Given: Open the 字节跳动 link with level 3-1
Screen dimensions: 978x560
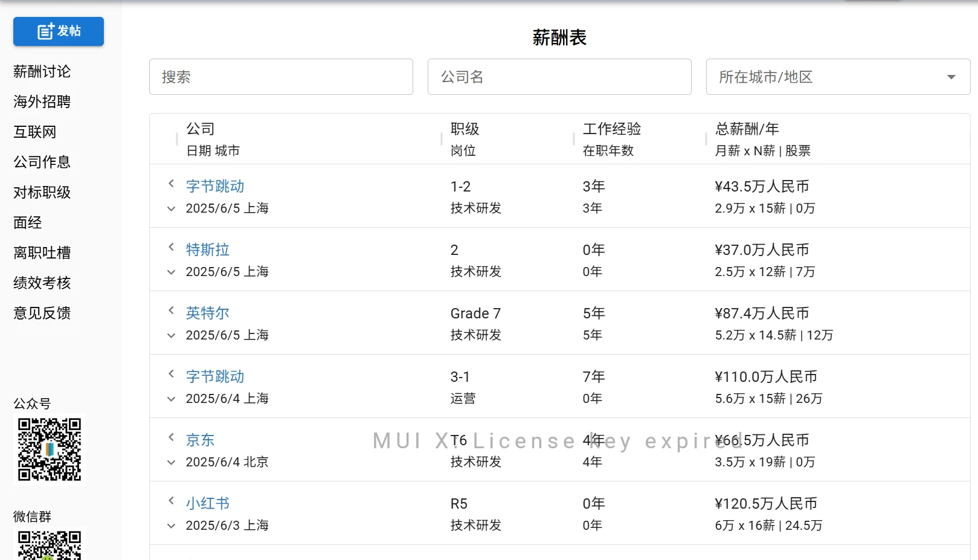Looking at the screenshot, I should coord(215,376).
